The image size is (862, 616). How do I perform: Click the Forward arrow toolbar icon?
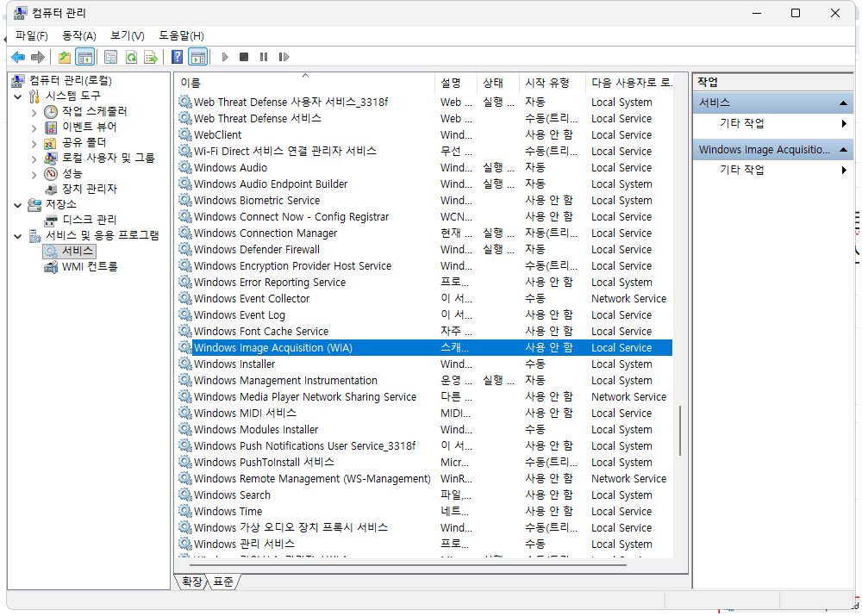pos(37,57)
